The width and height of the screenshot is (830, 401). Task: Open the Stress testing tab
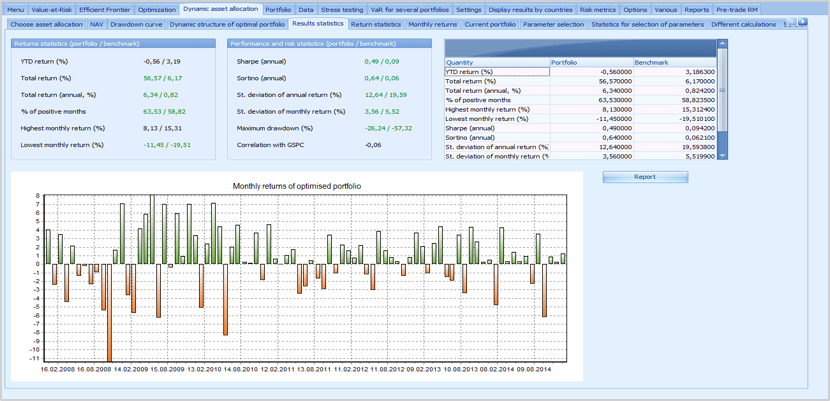click(342, 10)
